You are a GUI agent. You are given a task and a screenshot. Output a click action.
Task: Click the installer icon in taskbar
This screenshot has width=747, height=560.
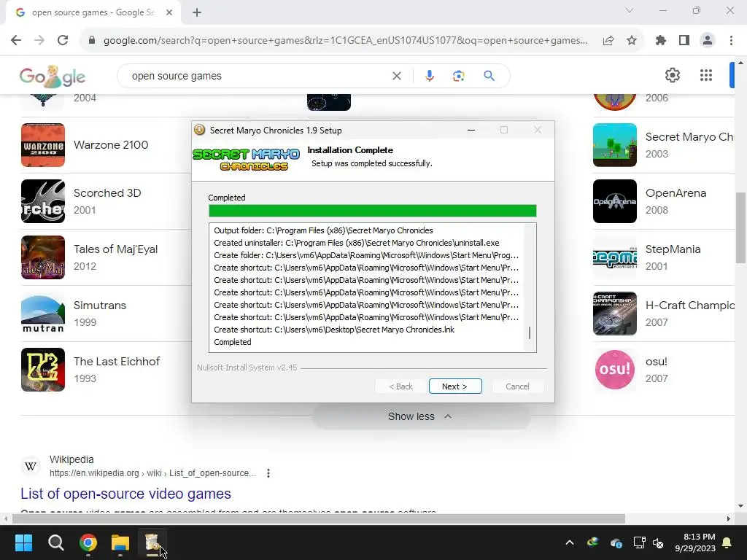click(x=152, y=542)
